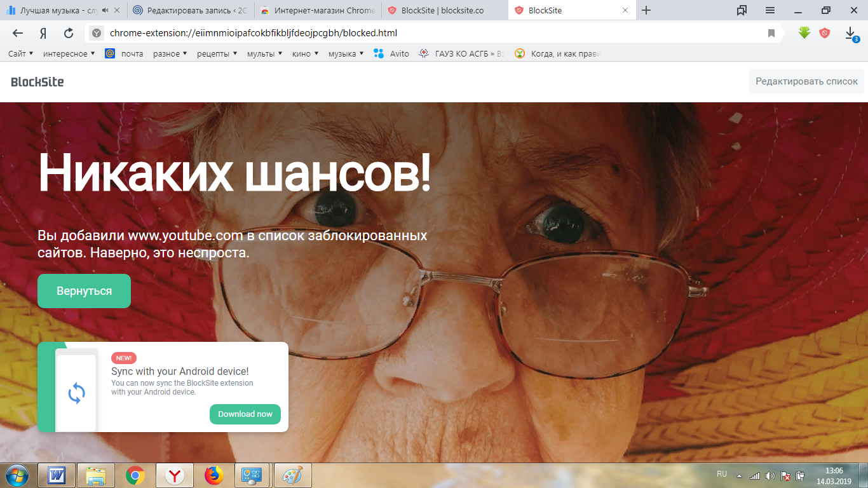The width and height of the screenshot is (868, 488).
Task: Mute the audio in the music tab
Action: click(x=105, y=10)
